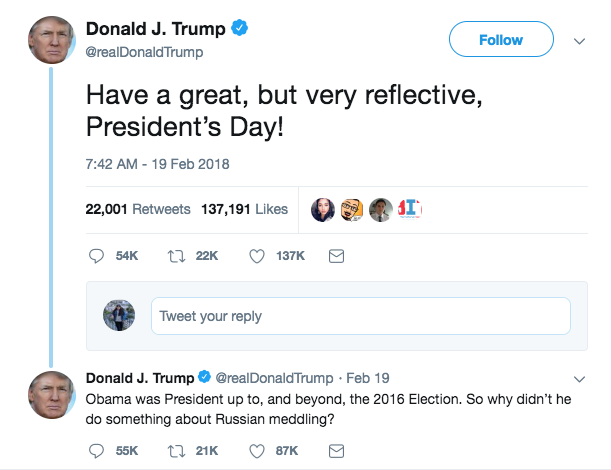
Task: Click the reply icon showing 55K
Action: point(97,451)
